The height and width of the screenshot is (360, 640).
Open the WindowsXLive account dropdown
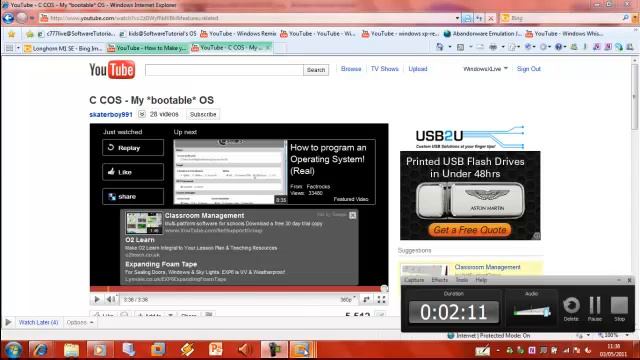pyautogui.click(x=485, y=69)
